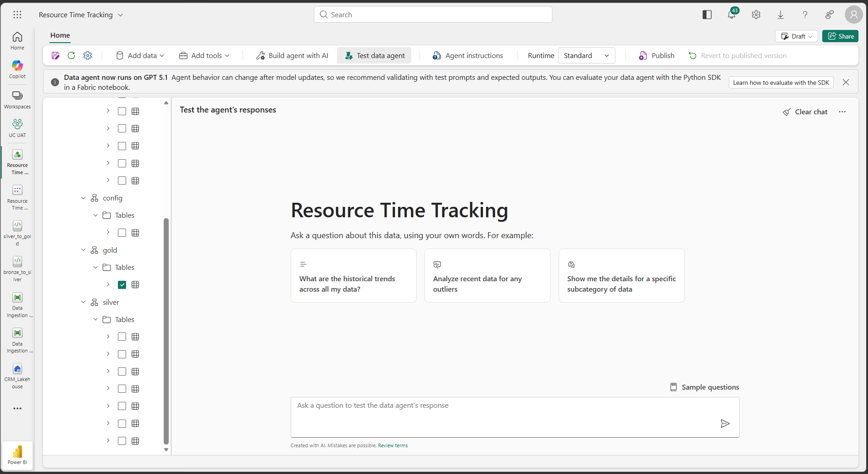Open more chat options ellipsis
This screenshot has height=474, width=868.
click(x=842, y=112)
